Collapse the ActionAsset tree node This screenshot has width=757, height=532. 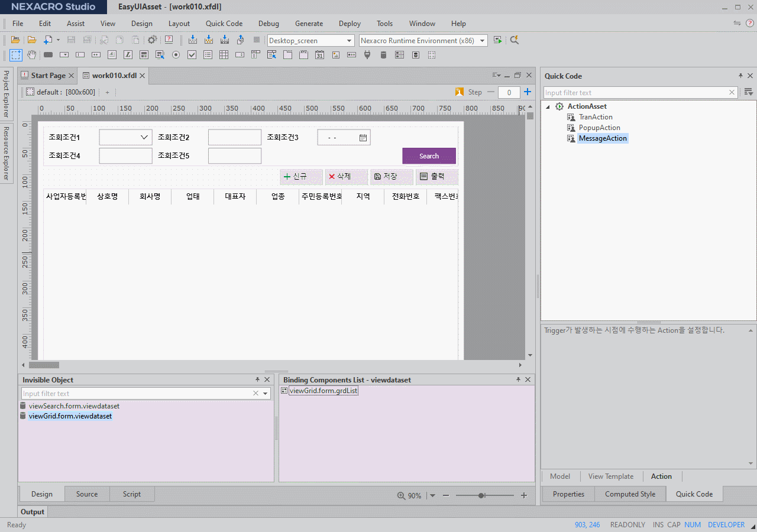pos(548,107)
